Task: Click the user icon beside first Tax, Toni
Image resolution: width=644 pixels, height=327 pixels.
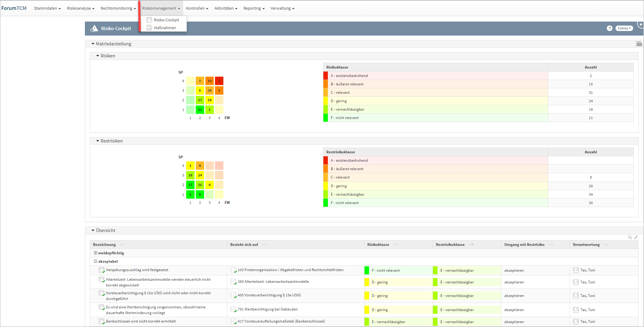Action: [576, 270]
